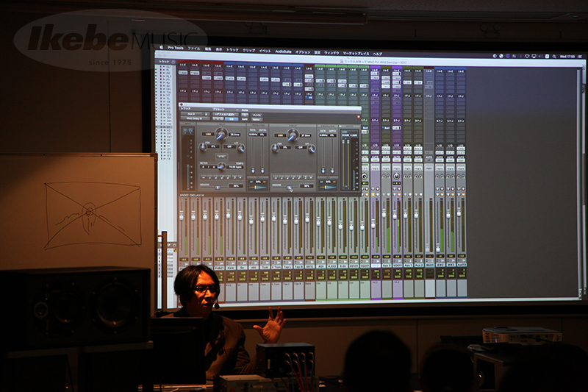Click the Wi-Fi icon in the menu bar
This screenshot has height=392, width=588.
(x=526, y=55)
